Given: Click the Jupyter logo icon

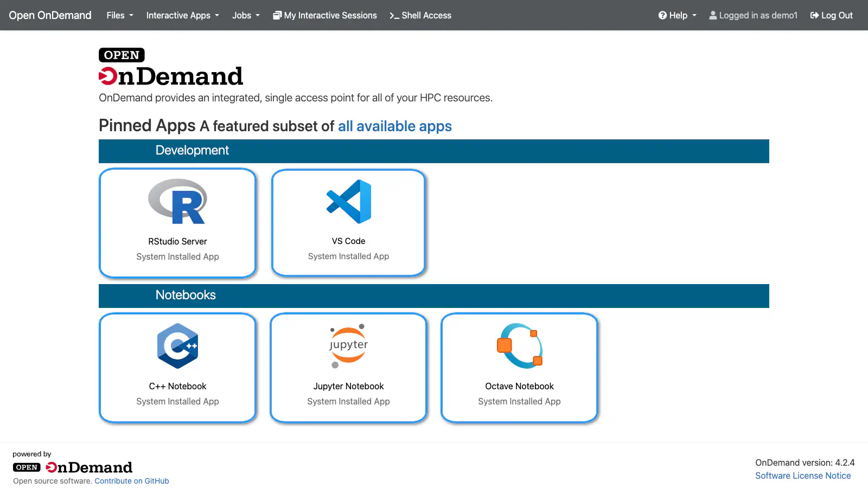Looking at the screenshot, I should click(348, 346).
